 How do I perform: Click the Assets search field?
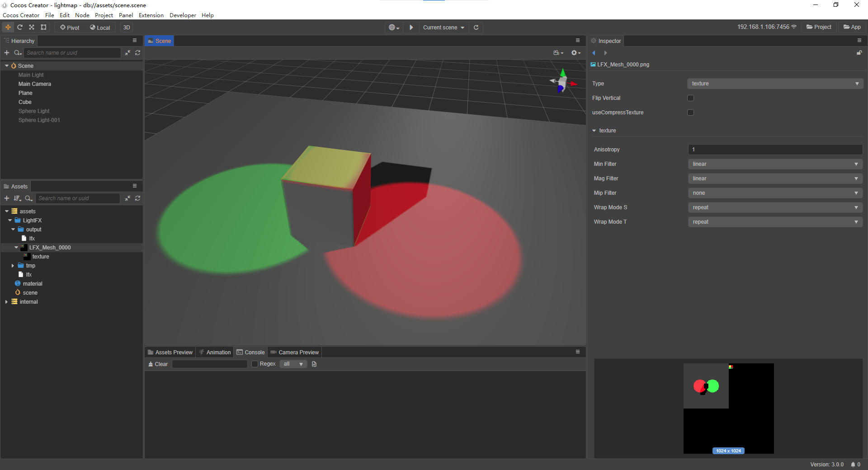pos(78,198)
